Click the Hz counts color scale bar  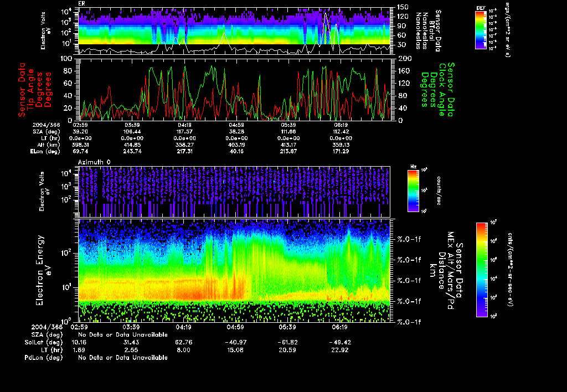coord(413,190)
